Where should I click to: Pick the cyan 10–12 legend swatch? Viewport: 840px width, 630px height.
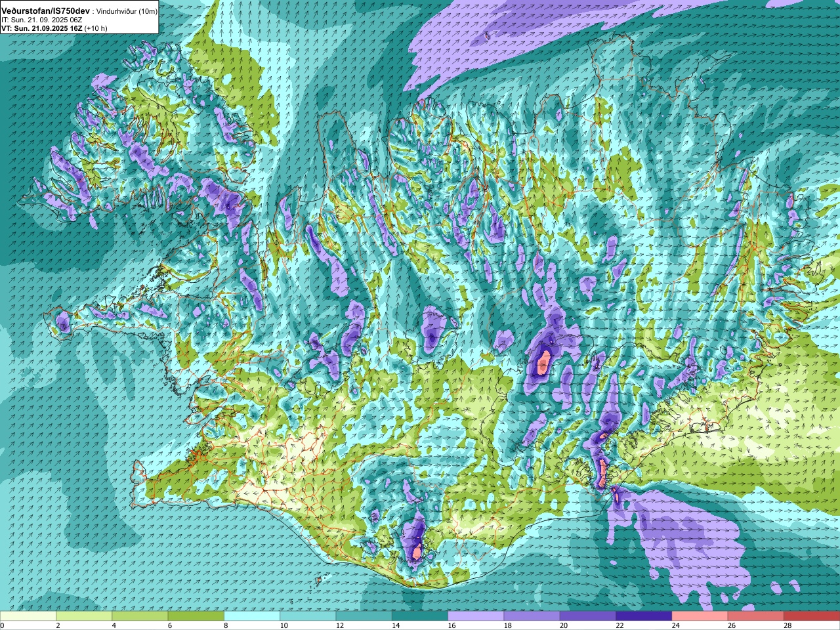click(x=308, y=616)
